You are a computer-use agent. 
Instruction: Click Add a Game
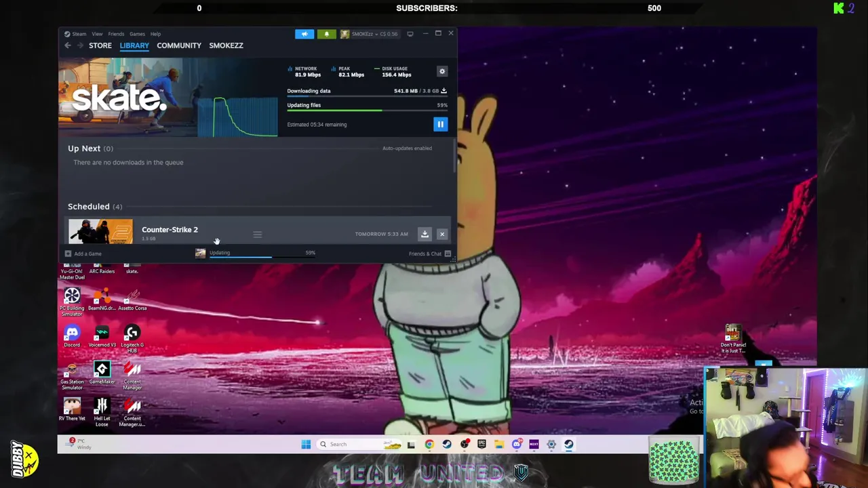click(83, 253)
